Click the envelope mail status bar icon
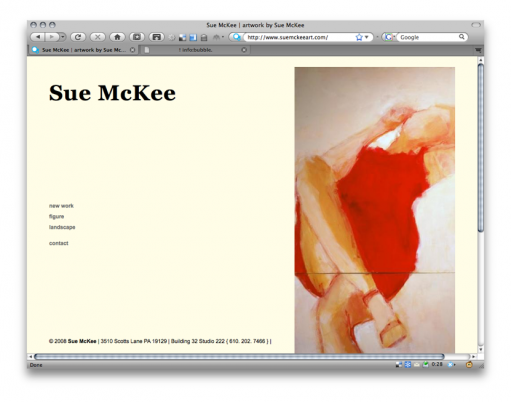Screen dimensions: 511x402 (417, 365)
